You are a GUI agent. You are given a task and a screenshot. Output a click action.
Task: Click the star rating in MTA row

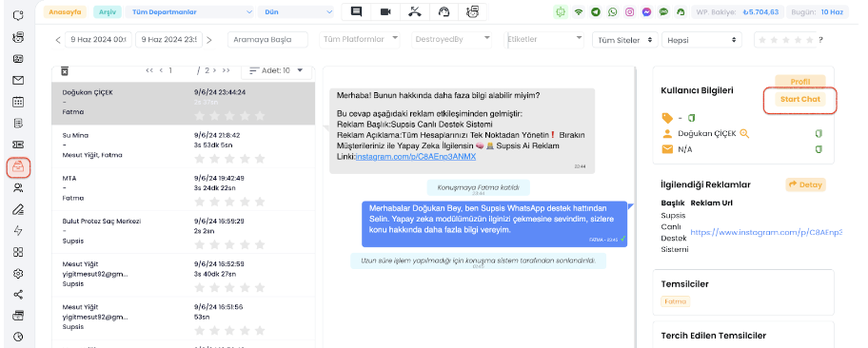click(x=229, y=202)
